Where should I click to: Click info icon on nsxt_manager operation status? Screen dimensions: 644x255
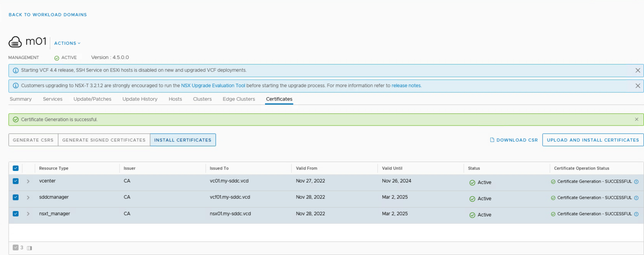[636, 214]
